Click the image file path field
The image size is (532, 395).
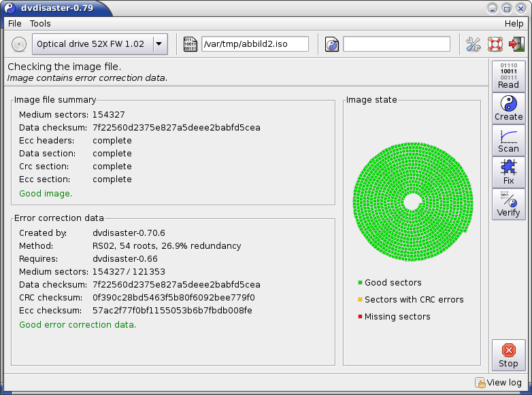(255, 44)
